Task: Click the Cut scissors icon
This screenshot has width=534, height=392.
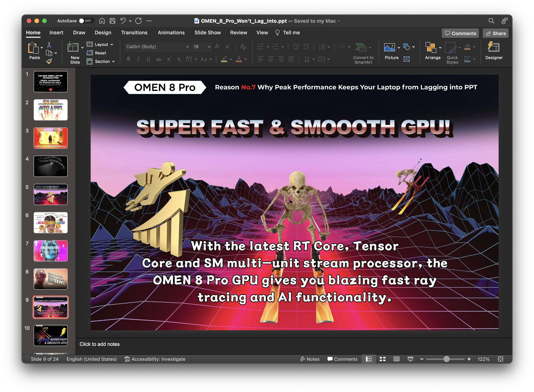Action: point(49,45)
